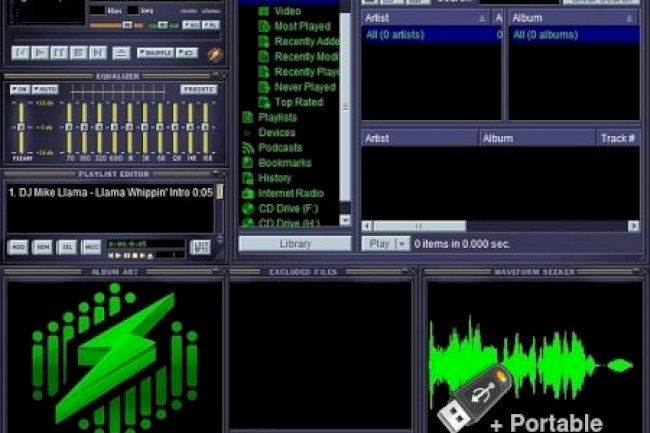The width and height of the screenshot is (650, 433).
Task: Click the playlist editor scrollbar handle
Action: coord(220,191)
